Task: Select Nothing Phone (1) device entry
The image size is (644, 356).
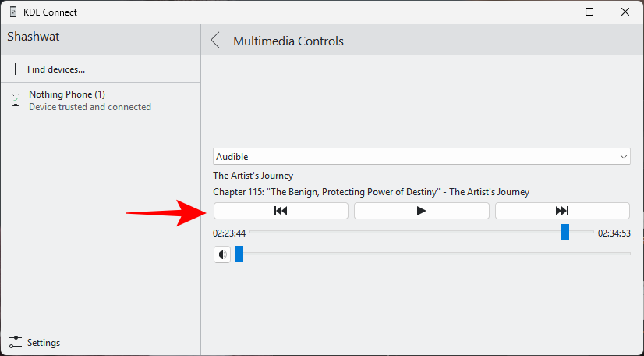Action: (x=90, y=100)
